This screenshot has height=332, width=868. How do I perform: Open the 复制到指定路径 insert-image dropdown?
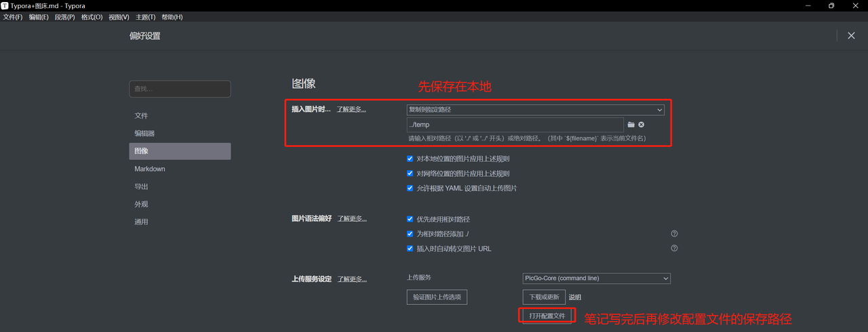click(x=535, y=110)
